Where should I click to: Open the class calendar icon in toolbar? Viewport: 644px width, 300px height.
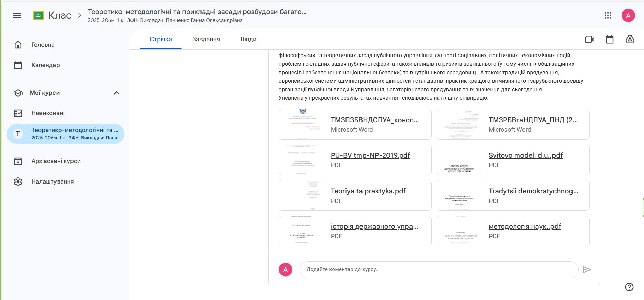pyautogui.click(x=610, y=40)
